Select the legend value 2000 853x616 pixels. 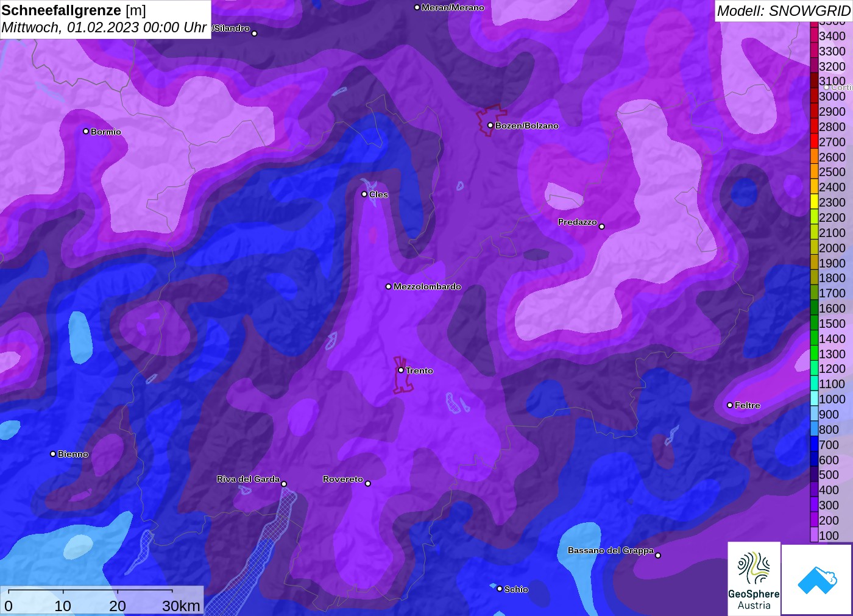click(832, 248)
